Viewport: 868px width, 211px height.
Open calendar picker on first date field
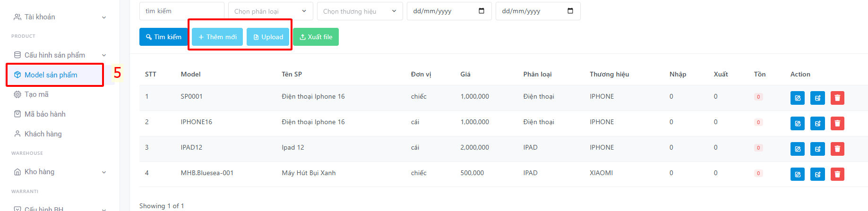tap(481, 11)
